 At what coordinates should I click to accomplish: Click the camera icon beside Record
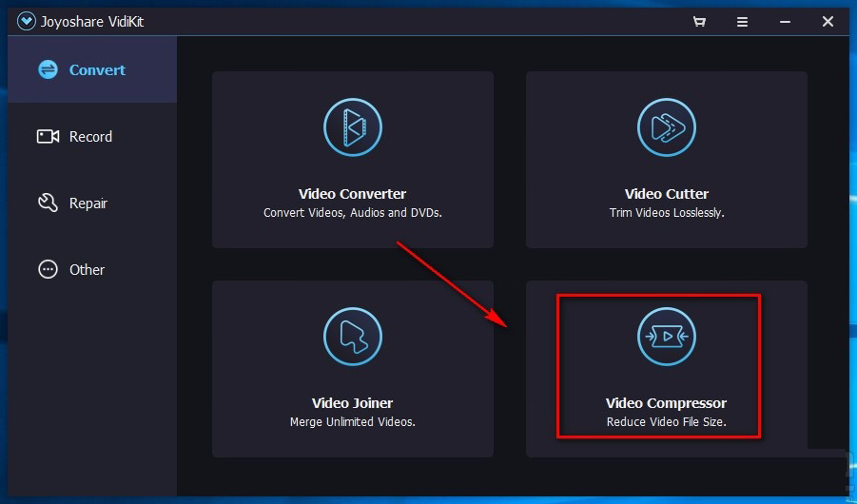tap(48, 137)
